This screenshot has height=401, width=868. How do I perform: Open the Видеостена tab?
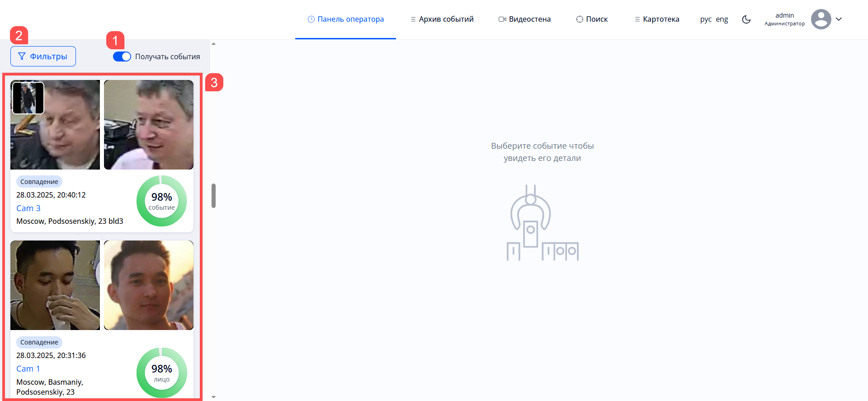(524, 19)
